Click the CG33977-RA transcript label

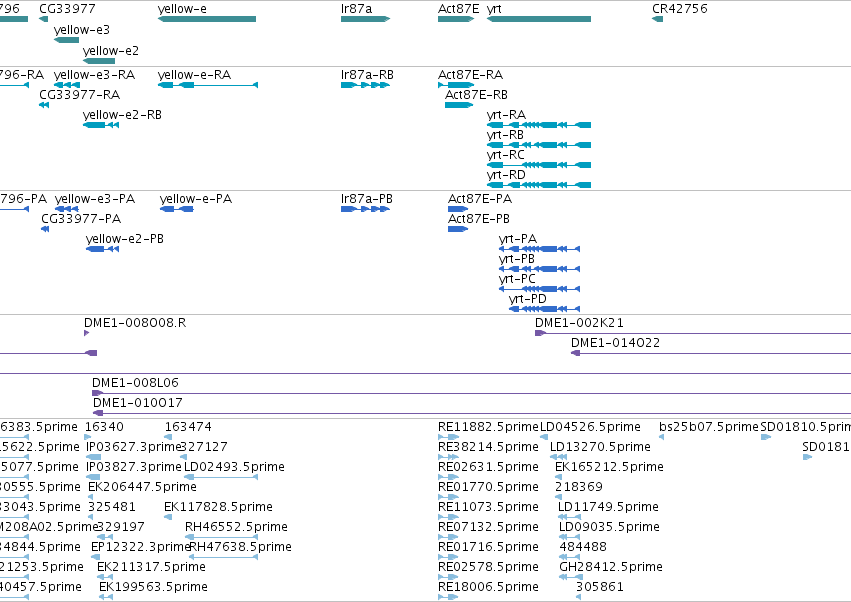coord(80,95)
